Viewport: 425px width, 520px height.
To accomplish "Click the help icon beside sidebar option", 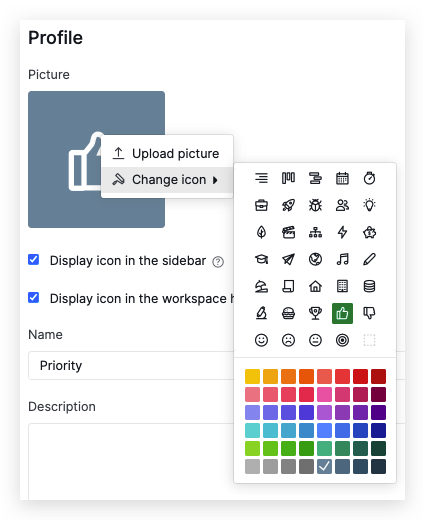I will coord(218,262).
